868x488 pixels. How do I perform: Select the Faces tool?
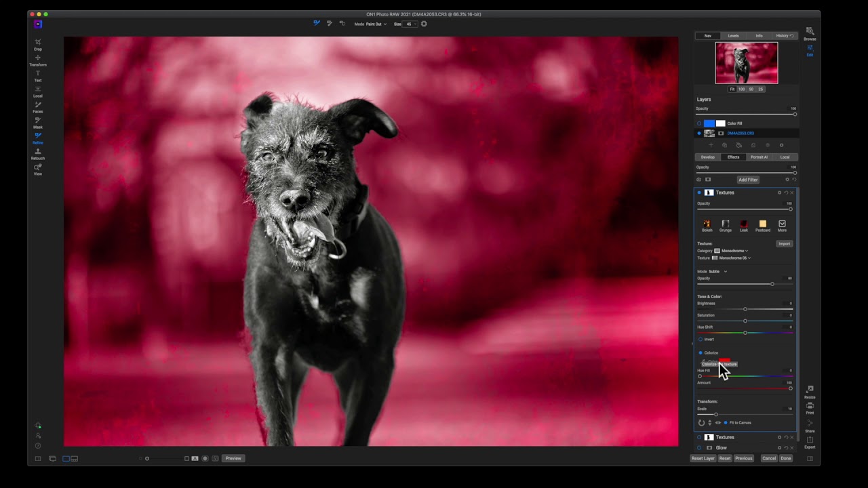38,107
